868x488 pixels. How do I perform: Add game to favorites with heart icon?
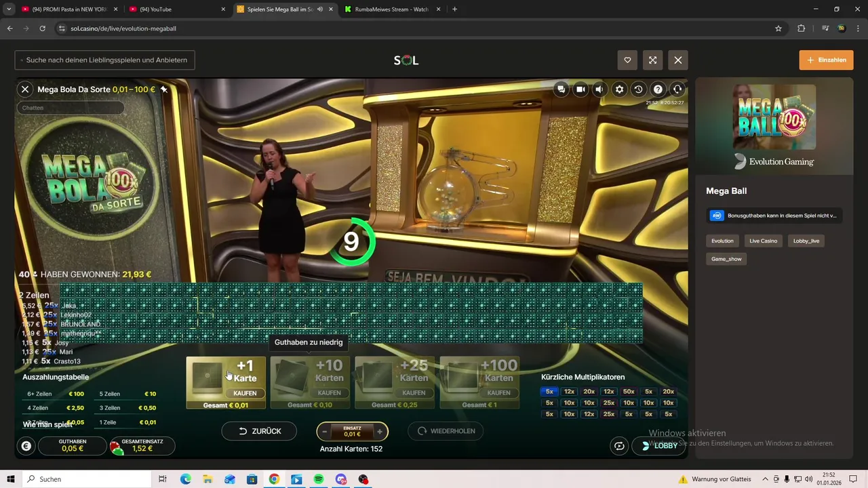[627, 60]
